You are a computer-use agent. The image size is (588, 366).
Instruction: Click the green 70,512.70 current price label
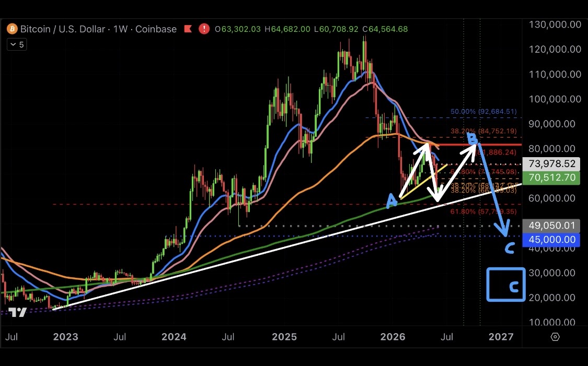click(551, 177)
